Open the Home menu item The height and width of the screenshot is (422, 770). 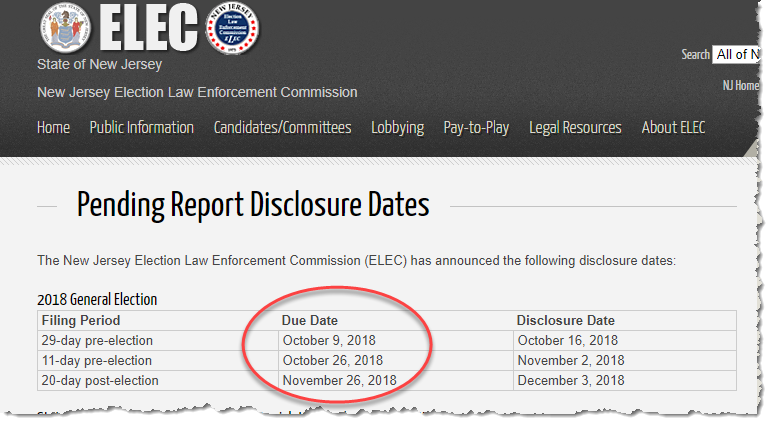[x=54, y=128]
